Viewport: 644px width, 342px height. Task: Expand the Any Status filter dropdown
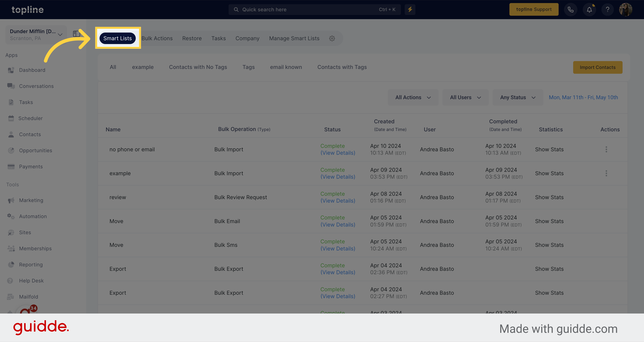pos(517,97)
